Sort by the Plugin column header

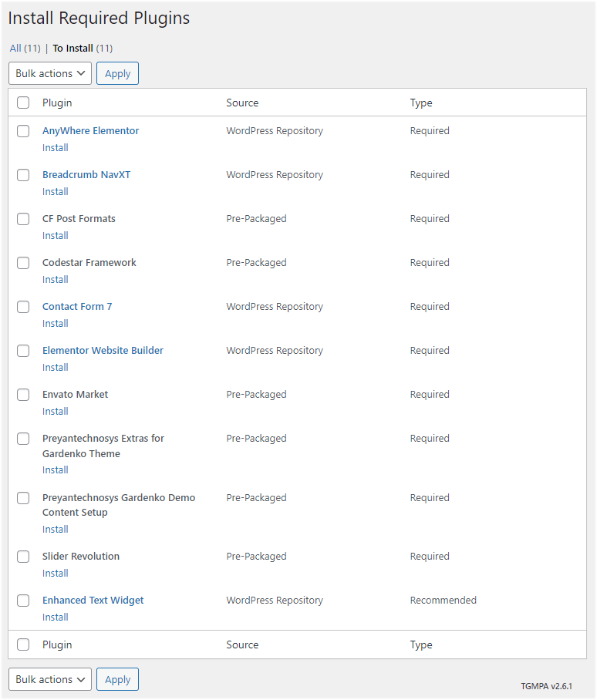[57, 103]
